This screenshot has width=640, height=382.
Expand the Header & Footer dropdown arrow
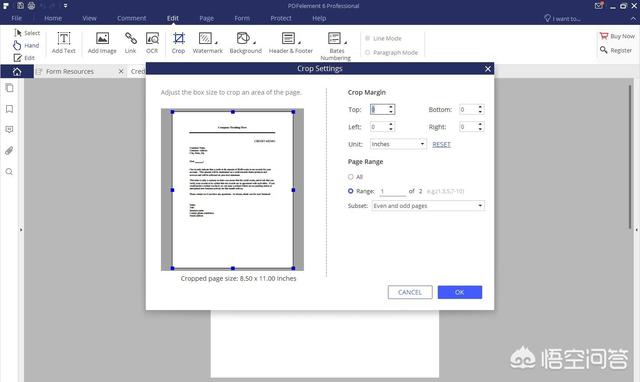pyautogui.click(x=299, y=42)
